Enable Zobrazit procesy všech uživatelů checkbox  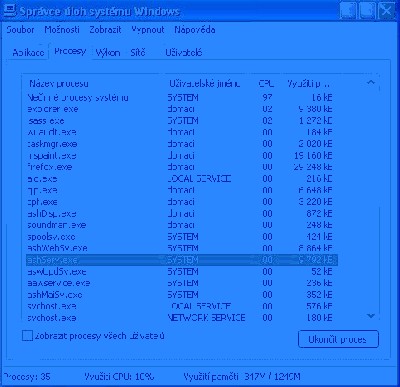[27, 336]
